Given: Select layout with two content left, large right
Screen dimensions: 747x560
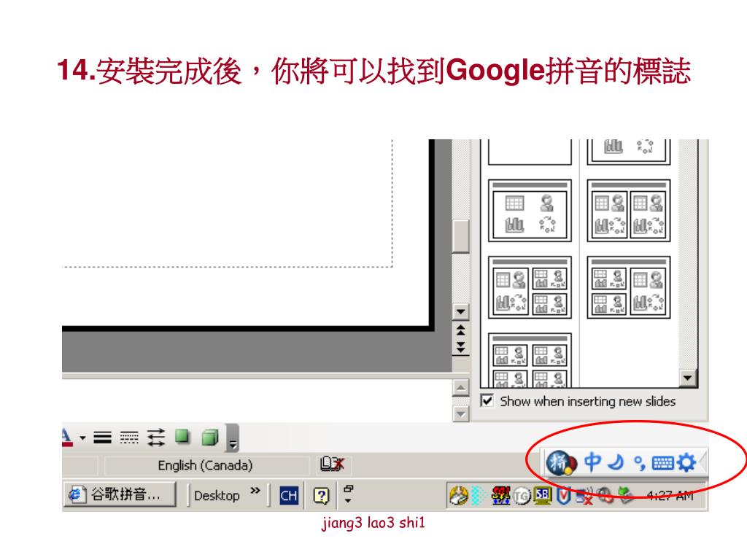Looking at the screenshot, I should [629, 287].
